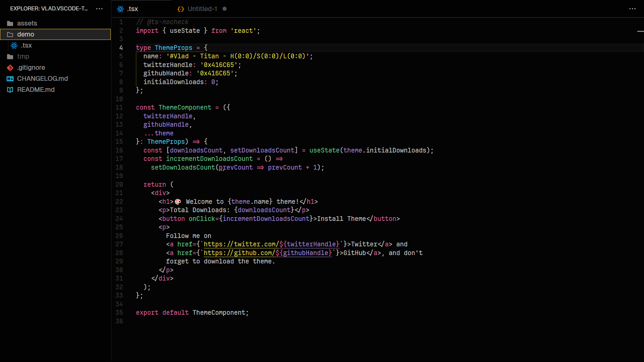Collapse the demo folder
The height and width of the screenshot is (362, 644).
pos(55,35)
